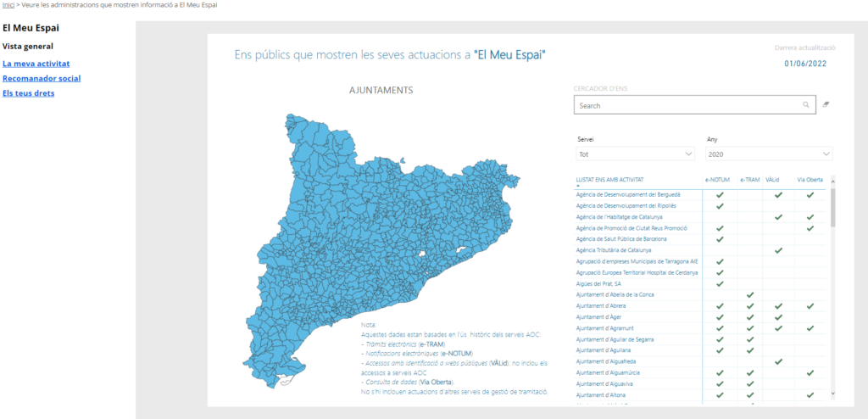The width and height of the screenshot is (868, 419).
Task: Open Recomanador social in sidebar
Action: pyautogui.click(x=42, y=78)
